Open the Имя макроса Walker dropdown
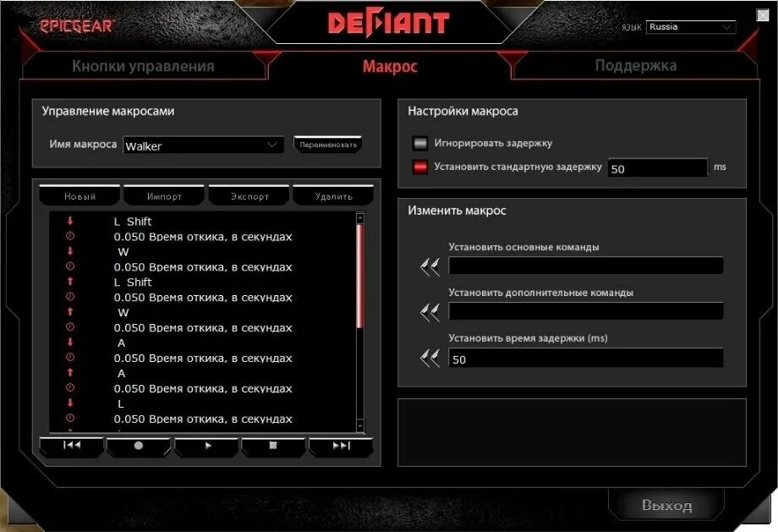778x532 pixels. (204, 145)
